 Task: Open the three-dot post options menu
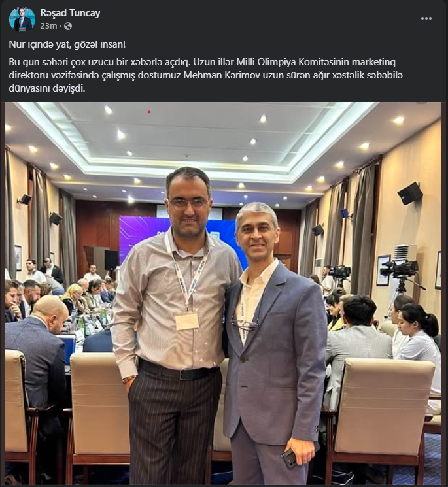426,18
